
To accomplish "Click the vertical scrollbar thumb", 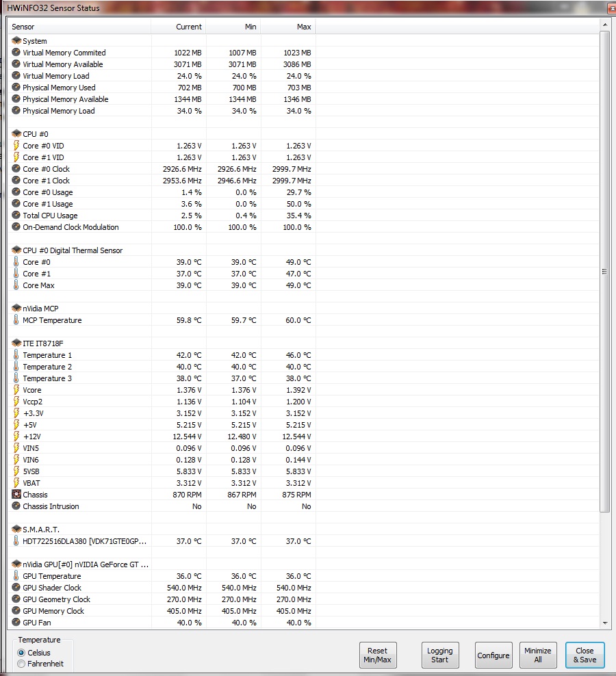I will [605, 271].
